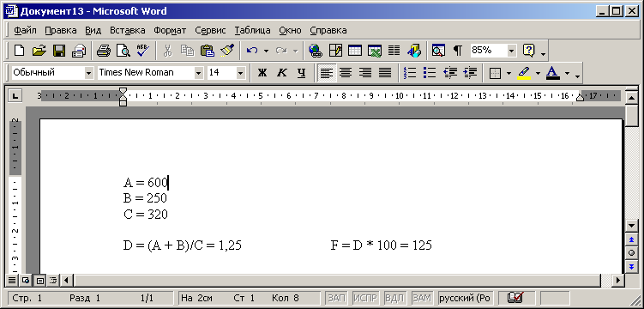The height and width of the screenshot is (309, 644).
Task: Open the Tables and Borders toolbar
Action: point(335,51)
